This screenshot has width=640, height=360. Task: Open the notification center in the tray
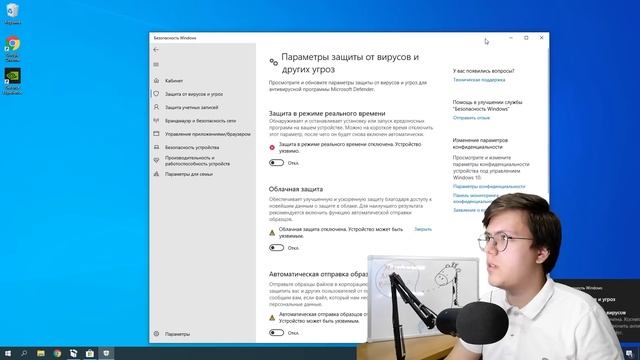[629, 353]
